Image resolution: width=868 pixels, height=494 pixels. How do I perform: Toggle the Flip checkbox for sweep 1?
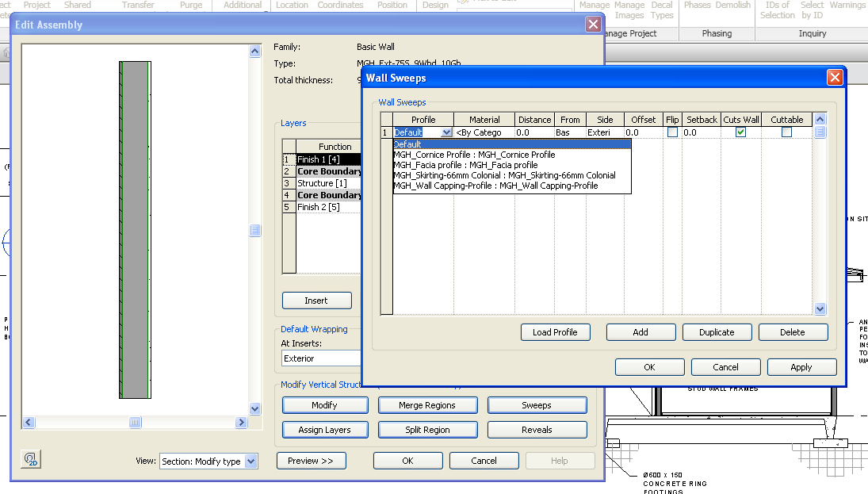pyautogui.click(x=672, y=132)
